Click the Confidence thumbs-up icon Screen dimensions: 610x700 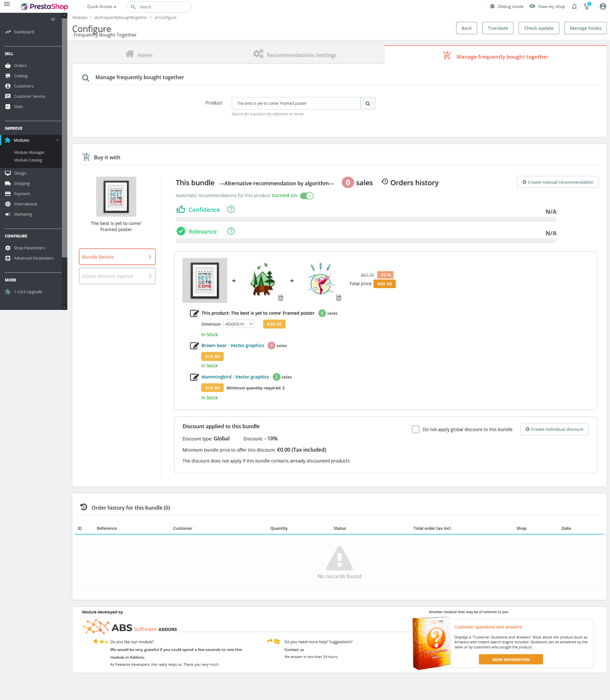[x=181, y=210]
